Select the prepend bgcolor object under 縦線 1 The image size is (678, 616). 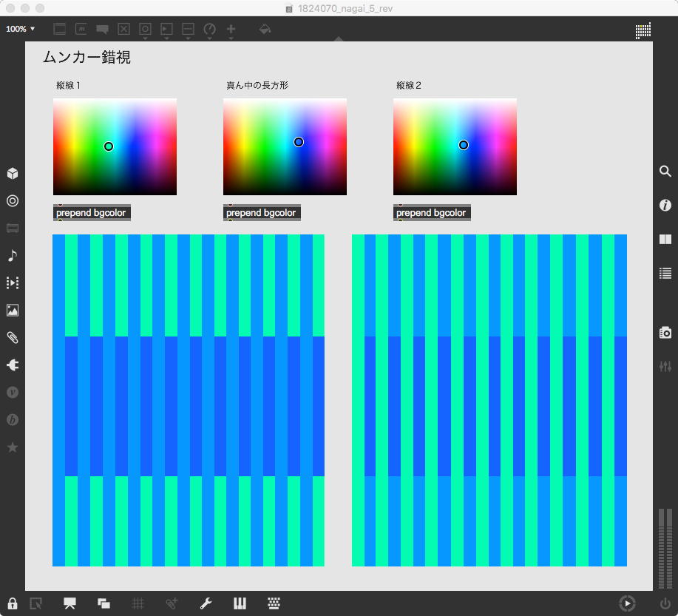point(92,213)
